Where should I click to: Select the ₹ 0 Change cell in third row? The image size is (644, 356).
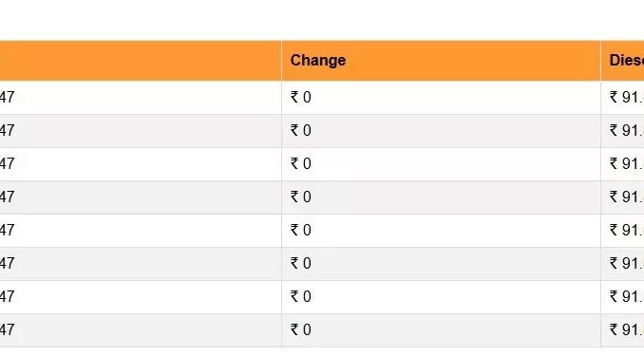pos(441,164)
